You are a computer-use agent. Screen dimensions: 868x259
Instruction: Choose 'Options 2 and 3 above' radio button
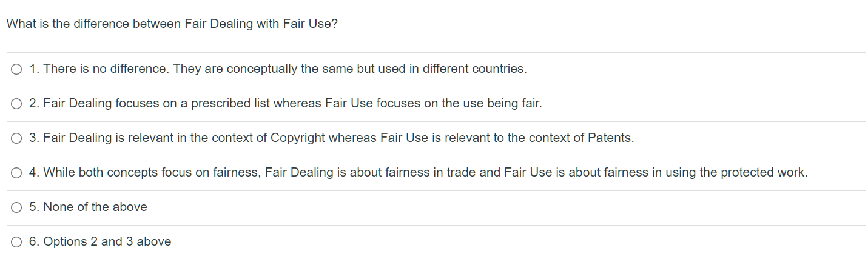(16, 242)
